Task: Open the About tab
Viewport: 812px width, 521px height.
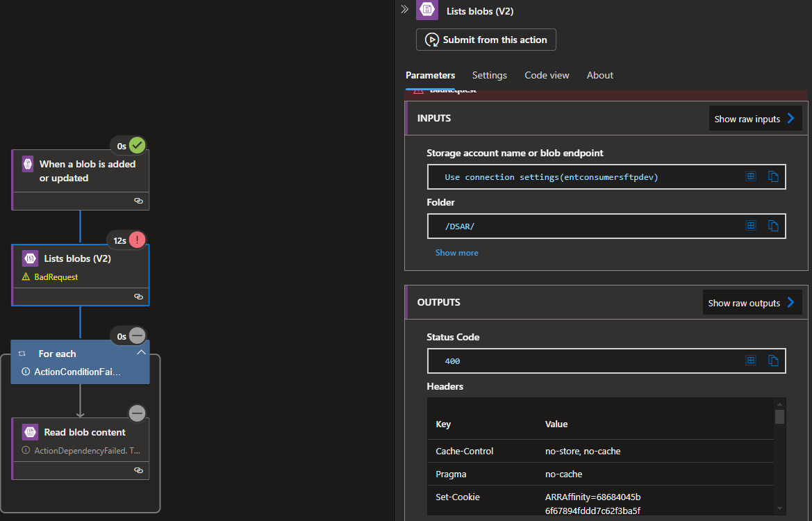Action: [599, 75]
